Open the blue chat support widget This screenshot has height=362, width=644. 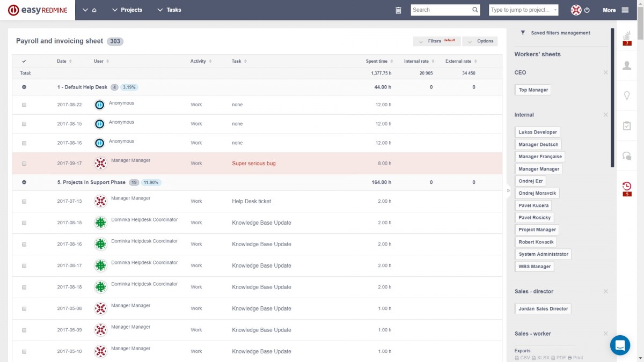coord(620,345)
